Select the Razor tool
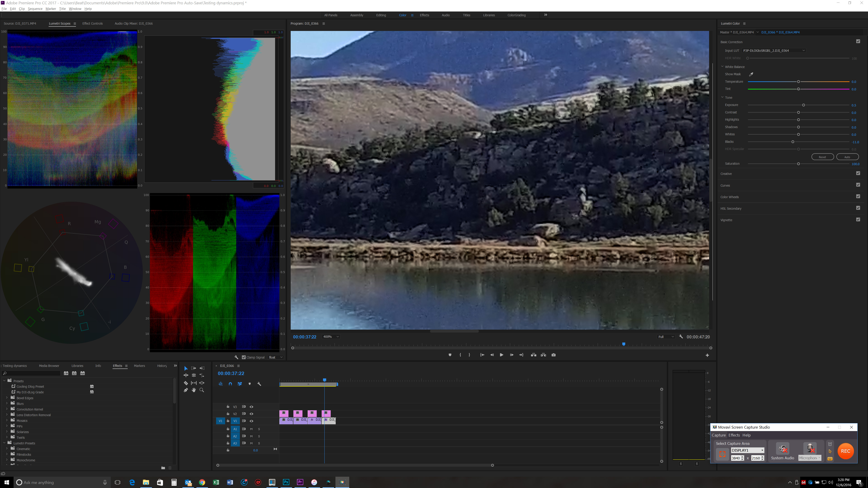The image size is (868, 488). [x=186, y=383]
